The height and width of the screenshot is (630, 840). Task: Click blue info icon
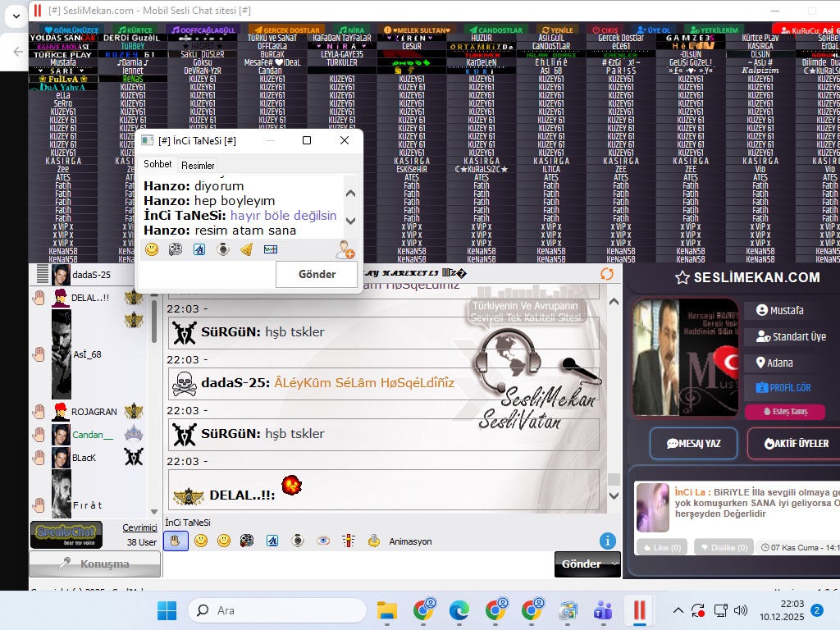[608, 541]
